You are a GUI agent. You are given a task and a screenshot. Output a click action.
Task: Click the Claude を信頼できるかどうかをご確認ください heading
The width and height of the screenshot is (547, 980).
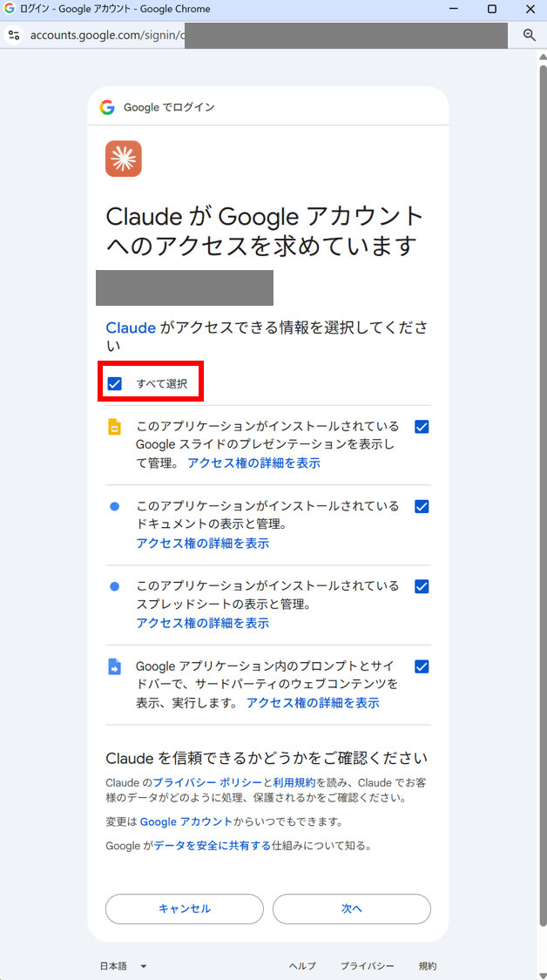[x=267, y=758]
